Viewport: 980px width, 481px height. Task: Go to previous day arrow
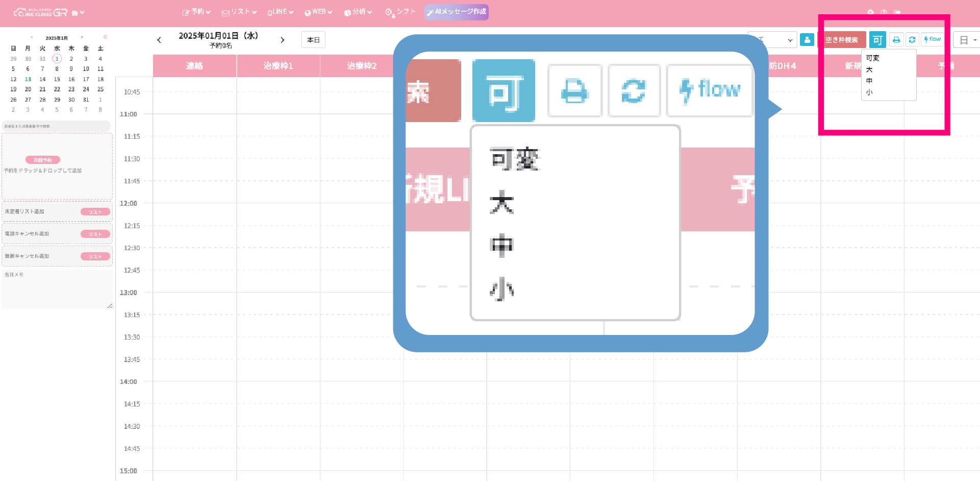(x=159, y=40)
